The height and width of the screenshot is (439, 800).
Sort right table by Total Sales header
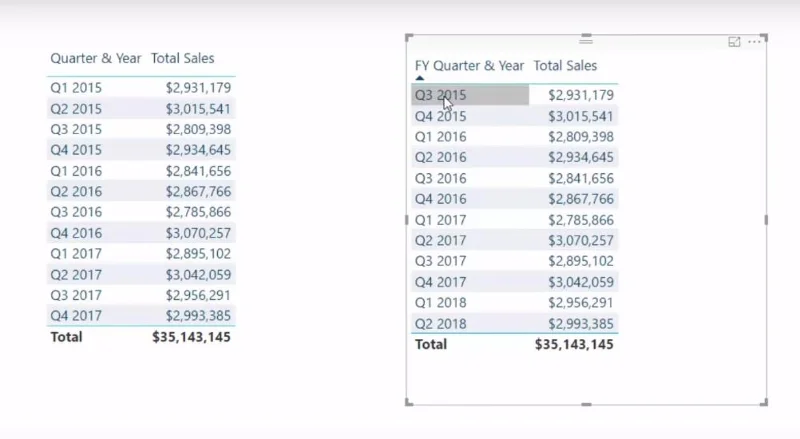(x=565, y=66)
